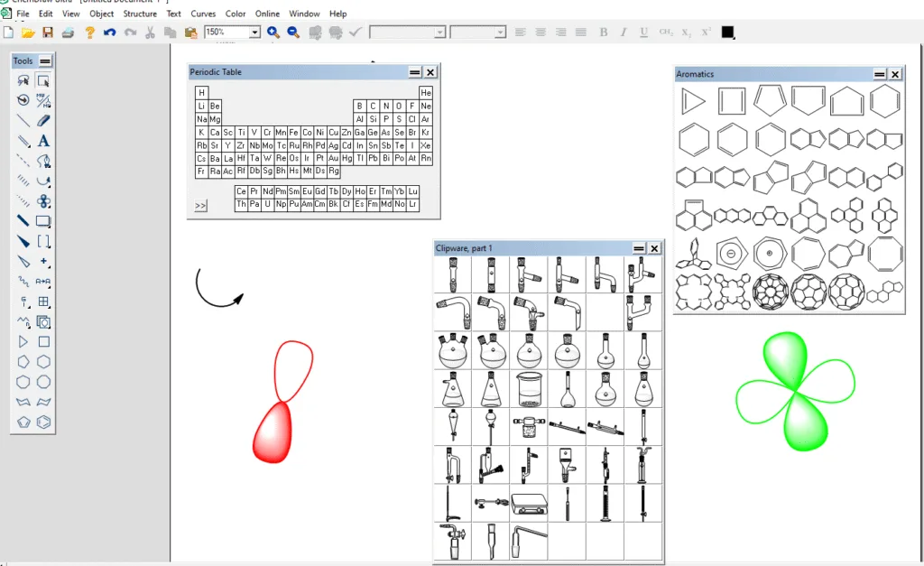Select the Table tool
Image resolution: width=924 pixels, height=566 pixels.
pos(43,302)
